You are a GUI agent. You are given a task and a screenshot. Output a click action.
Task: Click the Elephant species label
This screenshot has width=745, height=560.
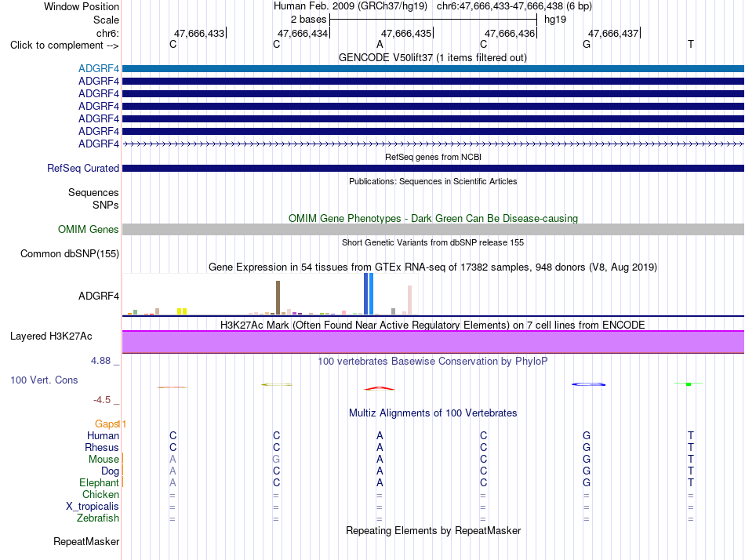(100, 482)
